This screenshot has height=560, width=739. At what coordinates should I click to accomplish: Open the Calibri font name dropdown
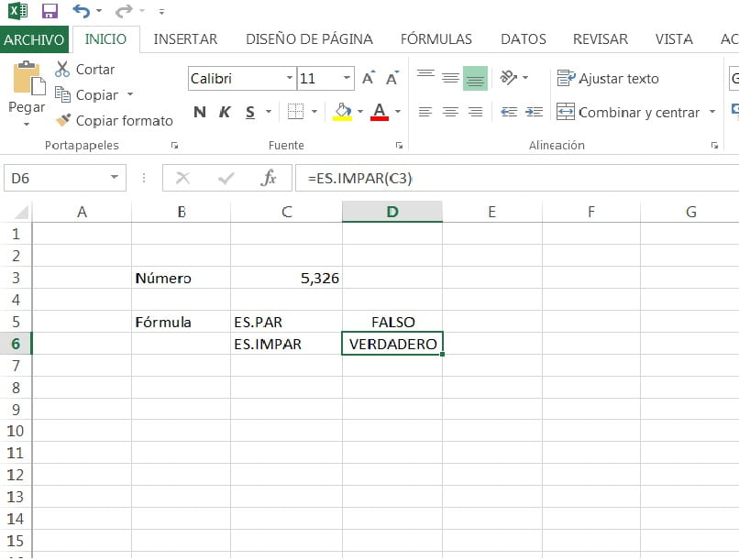tap(290, 78)
